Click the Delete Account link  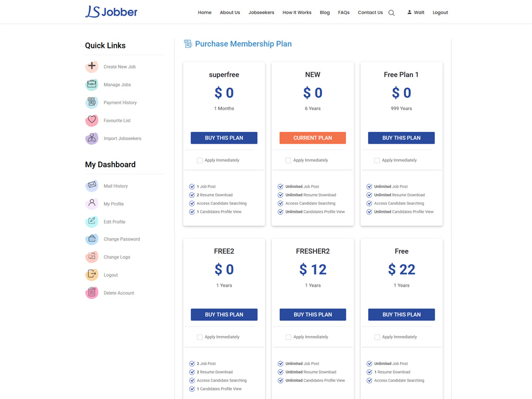pos(119,293)
